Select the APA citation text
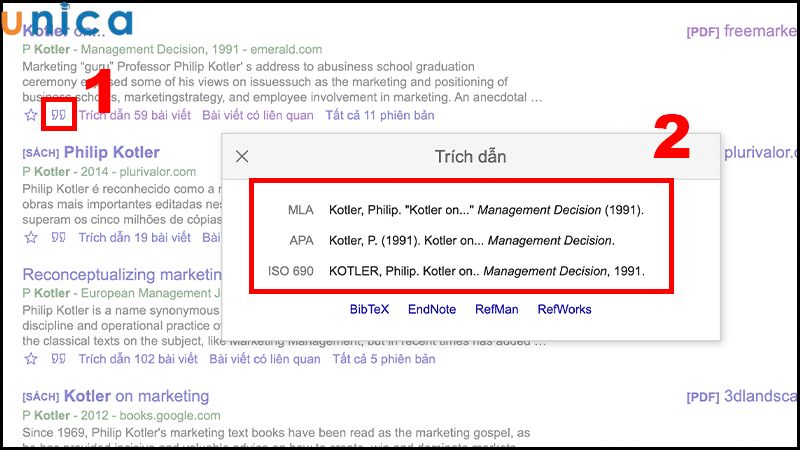Viewport: 800px width, 450px height. tap(472, 240)
